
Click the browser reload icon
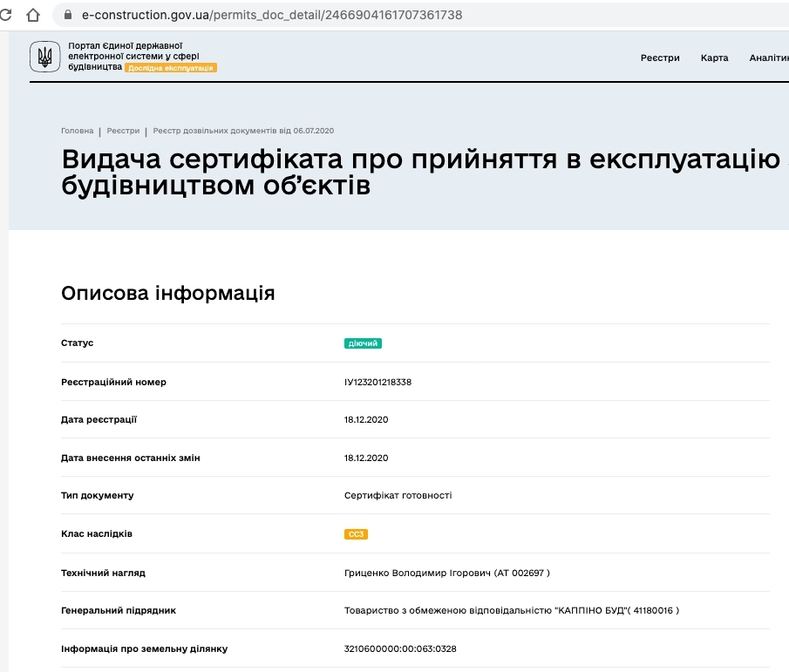5,15
